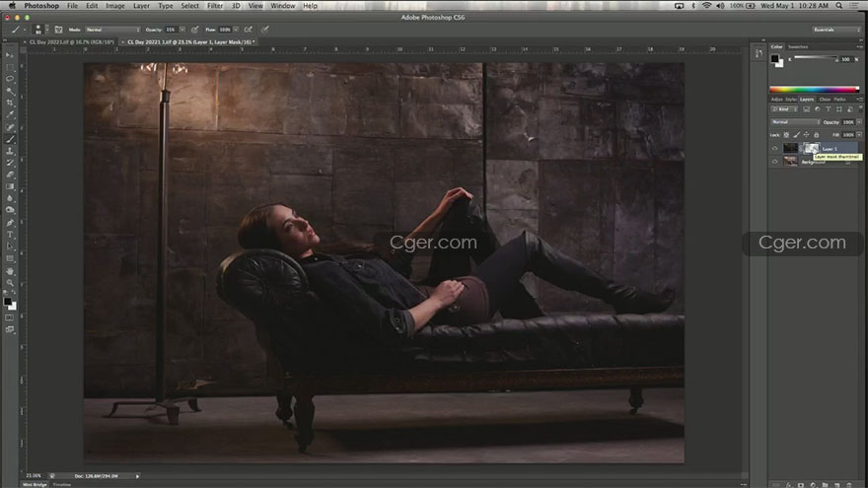Click the color spectrum ramp
Screen dimensions: 868x488
click(815, 89)
